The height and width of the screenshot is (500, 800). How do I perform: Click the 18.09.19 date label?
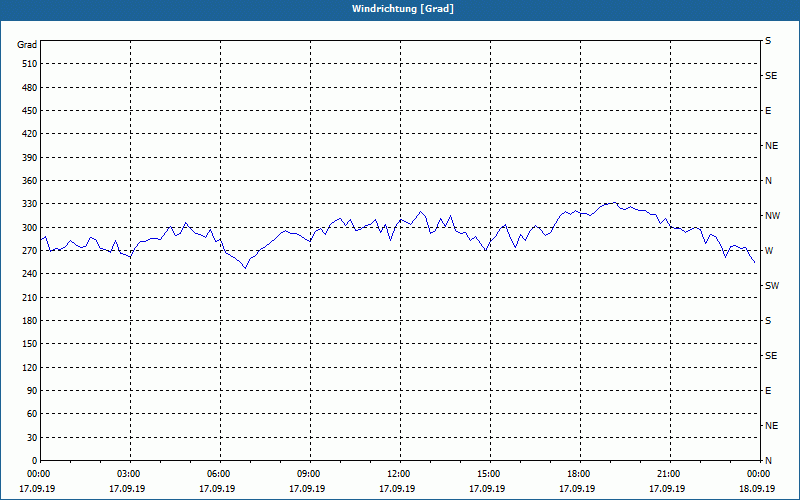[x=757, y=489]
